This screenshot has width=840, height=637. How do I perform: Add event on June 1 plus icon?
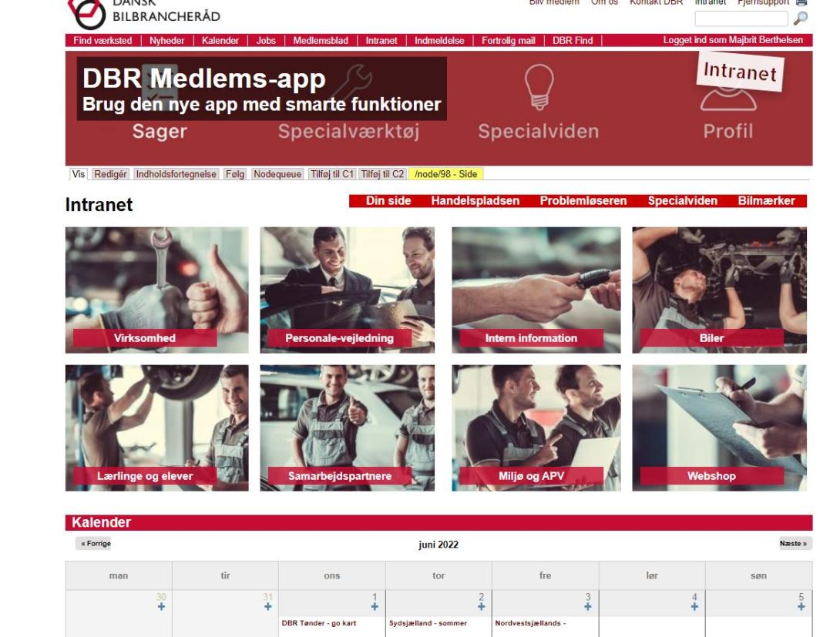click(x=375, y=606)
